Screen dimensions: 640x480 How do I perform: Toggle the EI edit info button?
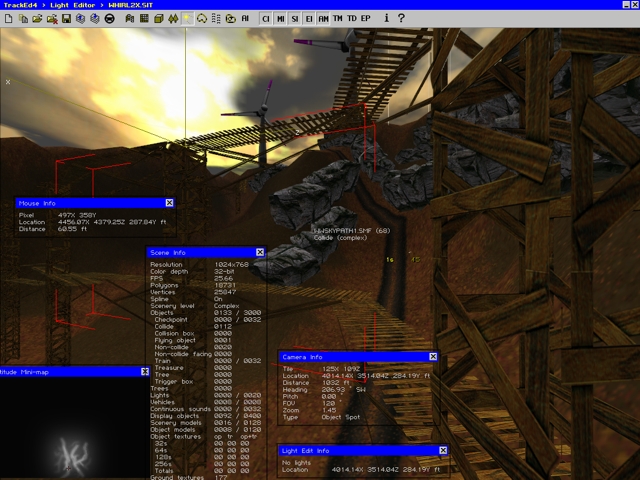pyautogui.click(x=309, y=18)
